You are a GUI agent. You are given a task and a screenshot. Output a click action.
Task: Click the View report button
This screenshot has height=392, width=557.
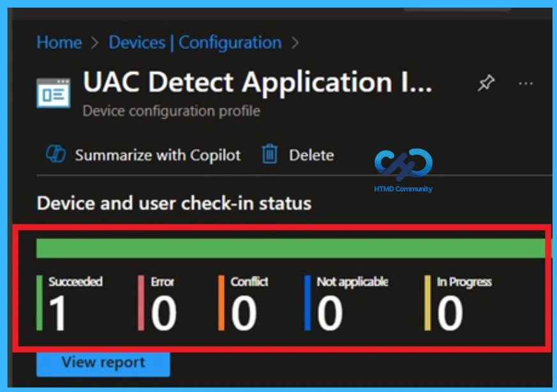(102, 362)
